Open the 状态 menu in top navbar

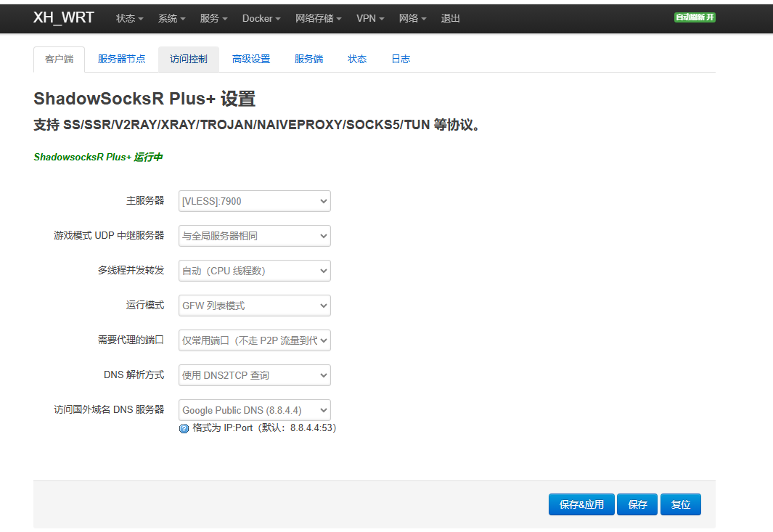(x=129, y=18)
